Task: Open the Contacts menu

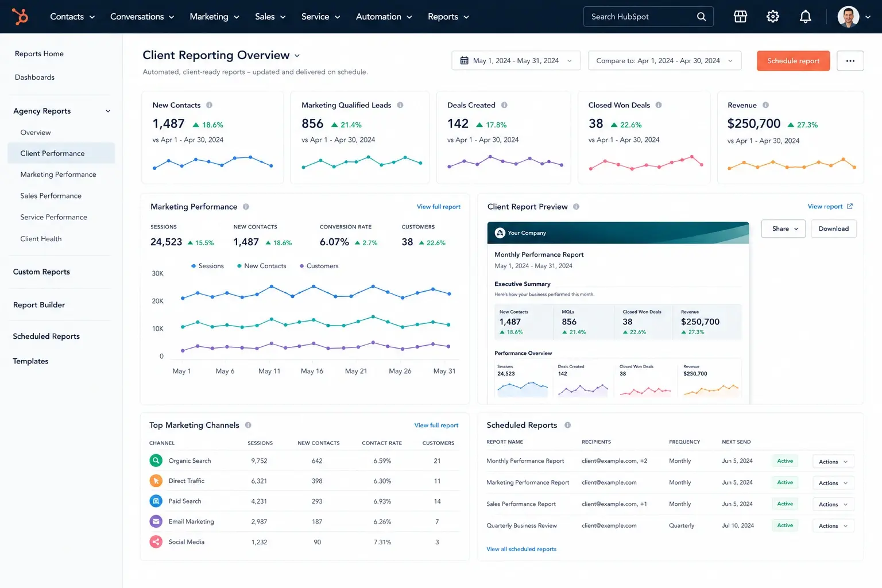Action: pyautogui.click(x=72, y=17)
